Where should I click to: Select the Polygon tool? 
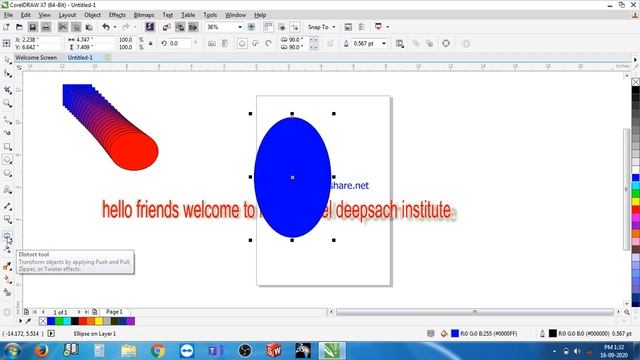pyautogui.click(x=7, y=173)
